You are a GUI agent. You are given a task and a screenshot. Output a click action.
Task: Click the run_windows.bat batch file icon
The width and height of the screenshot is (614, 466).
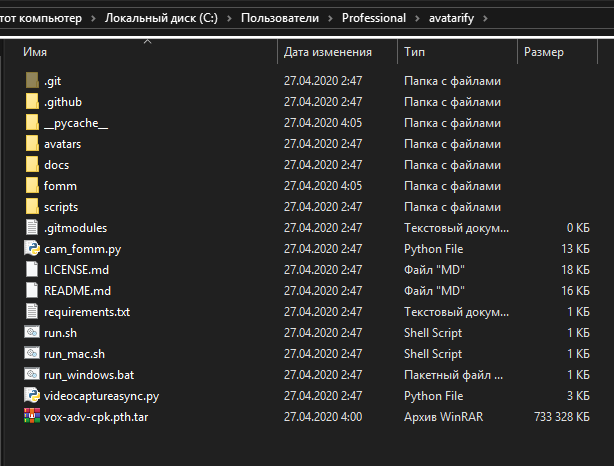tap(32, 375)
